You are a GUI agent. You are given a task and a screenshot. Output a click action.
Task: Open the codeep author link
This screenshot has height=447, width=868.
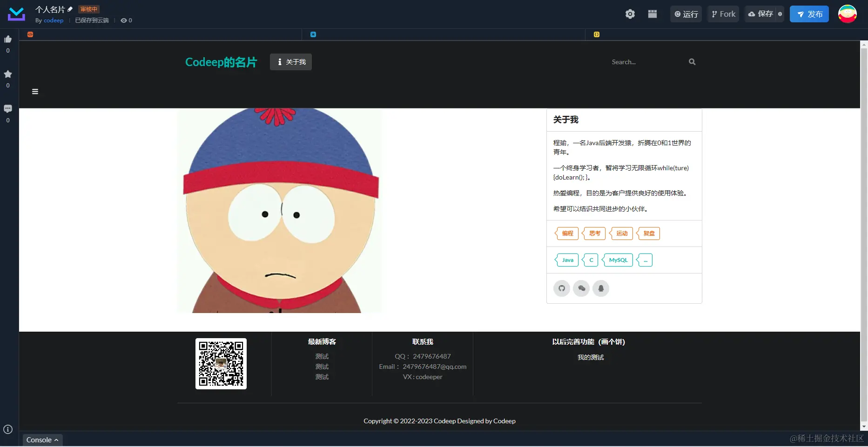tap(54, 20)
